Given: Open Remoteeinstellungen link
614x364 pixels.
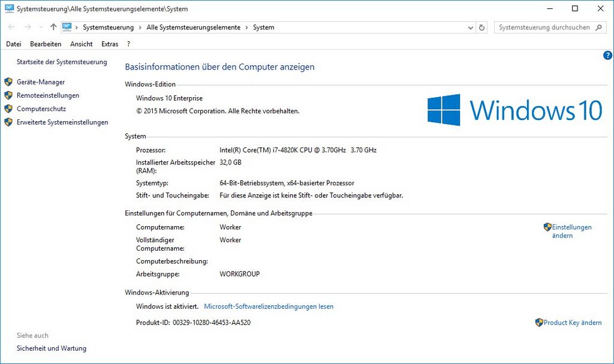Looking at the screenshot, I should pyautogui.click(x=48, y=95).
